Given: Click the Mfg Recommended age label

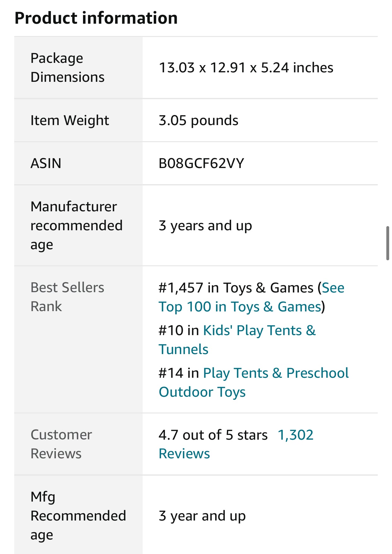Looking at the screenshot, I should (x=78, y=516).
